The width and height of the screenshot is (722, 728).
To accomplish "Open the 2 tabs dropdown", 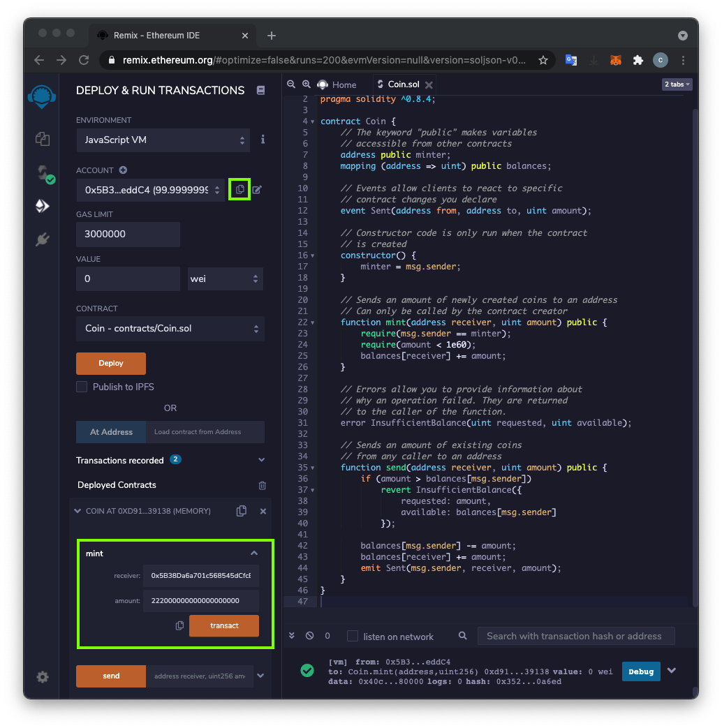I will click(677, 84).
